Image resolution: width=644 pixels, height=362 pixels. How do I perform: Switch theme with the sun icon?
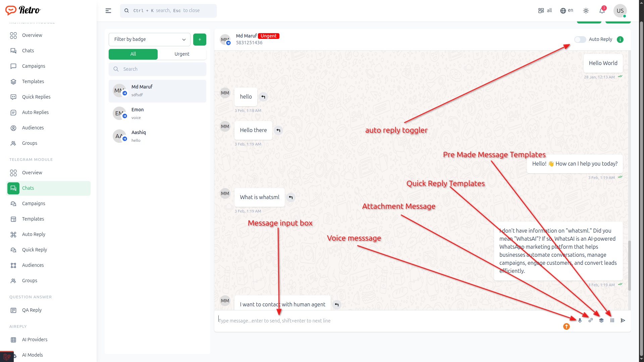586,11
